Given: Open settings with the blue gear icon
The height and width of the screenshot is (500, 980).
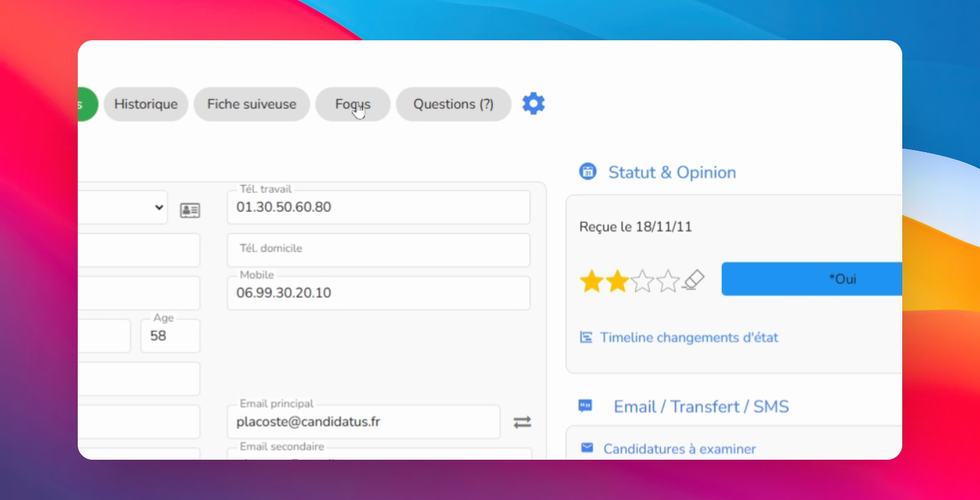Looking at the screenshot, I should pos(533,103).
